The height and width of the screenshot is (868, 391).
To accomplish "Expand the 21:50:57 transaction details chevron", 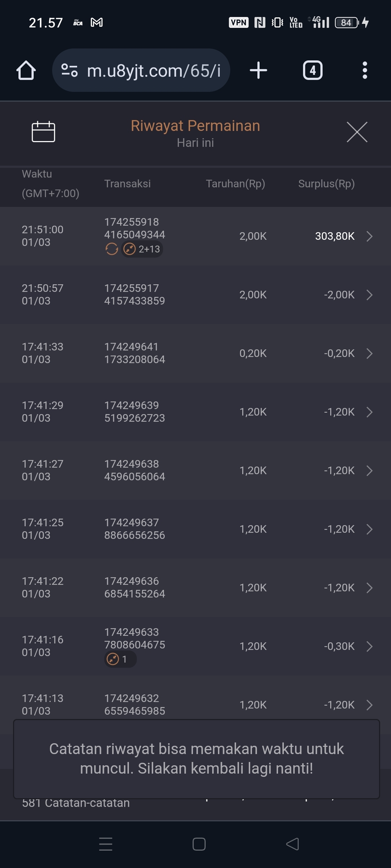I will pyautogui.click(x=369, y=295).
